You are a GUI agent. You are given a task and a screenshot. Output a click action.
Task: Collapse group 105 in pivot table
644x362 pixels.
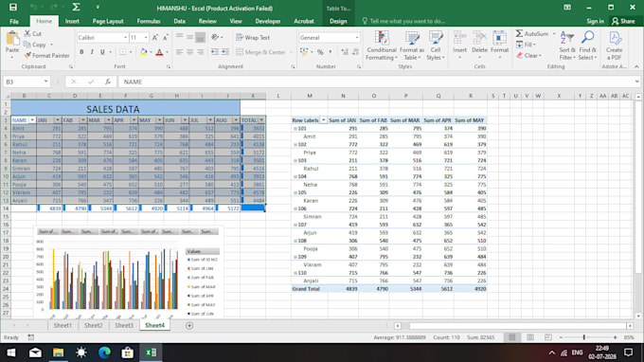(x=295, y=192)
